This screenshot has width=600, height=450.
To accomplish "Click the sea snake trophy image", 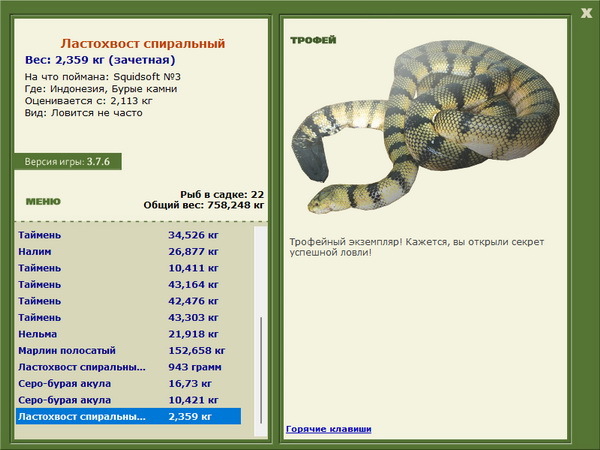I will (425, 127).
